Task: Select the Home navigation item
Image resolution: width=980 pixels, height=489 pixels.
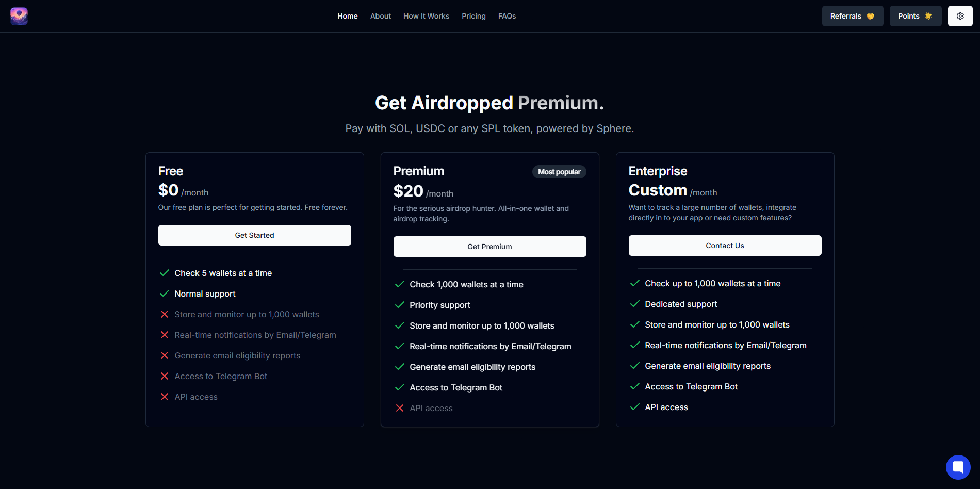Action: coord(347,16)
